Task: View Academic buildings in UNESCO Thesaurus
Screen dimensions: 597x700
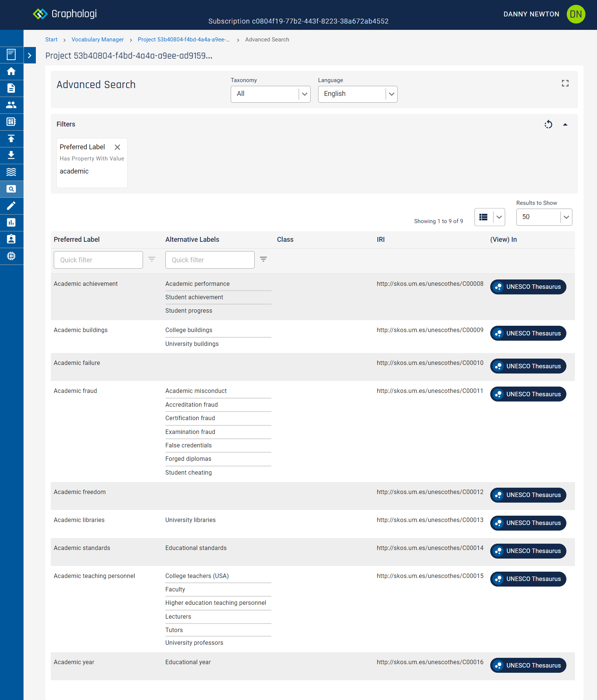Action: 528,334
